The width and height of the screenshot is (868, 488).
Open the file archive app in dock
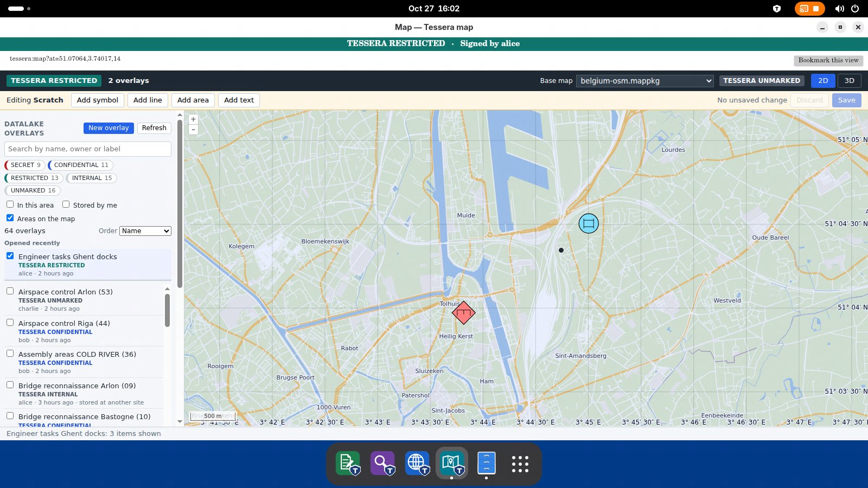tap(487, 464)
